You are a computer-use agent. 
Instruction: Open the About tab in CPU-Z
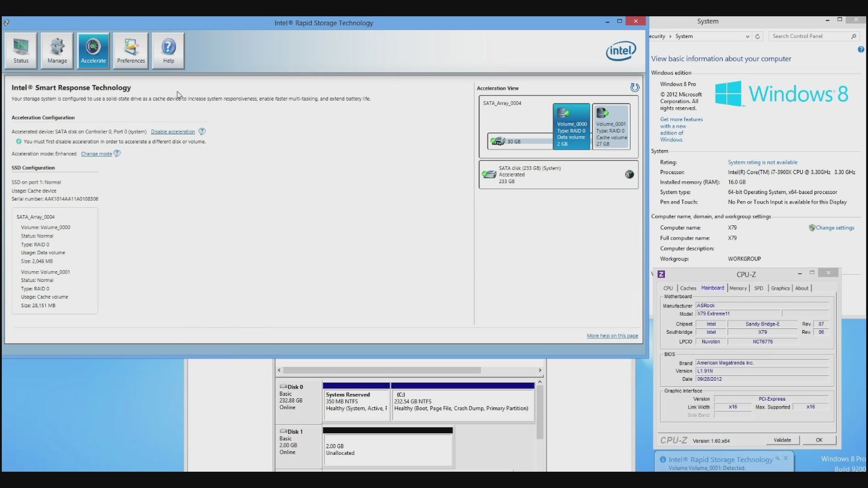pyautogui.click(x=802, y=288)
